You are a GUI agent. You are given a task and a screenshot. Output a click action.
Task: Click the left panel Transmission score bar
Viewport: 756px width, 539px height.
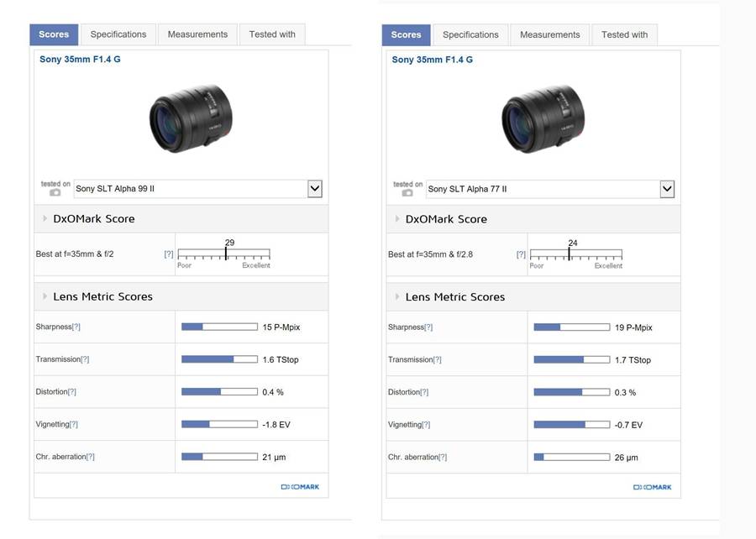click(x=219, y=359)
